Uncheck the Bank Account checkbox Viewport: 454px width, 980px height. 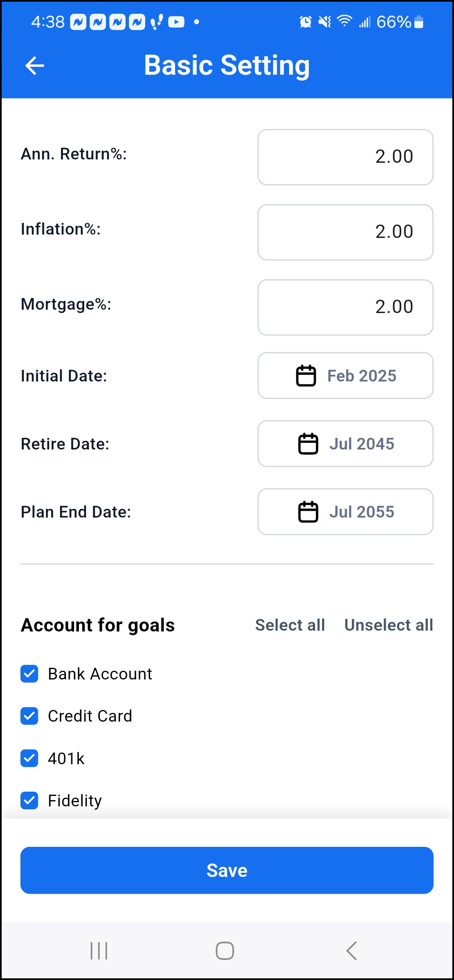[x=29, y=674]
